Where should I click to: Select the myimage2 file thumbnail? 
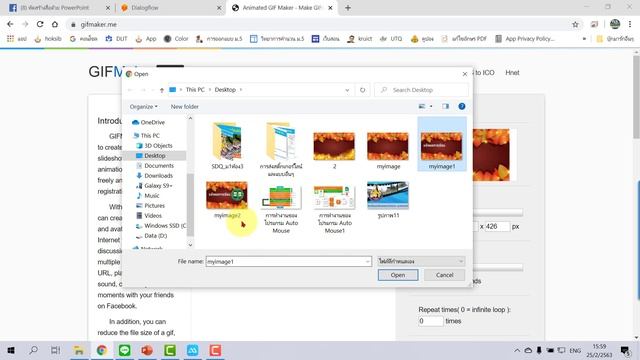pyautogui.click(x=227, y=195)
